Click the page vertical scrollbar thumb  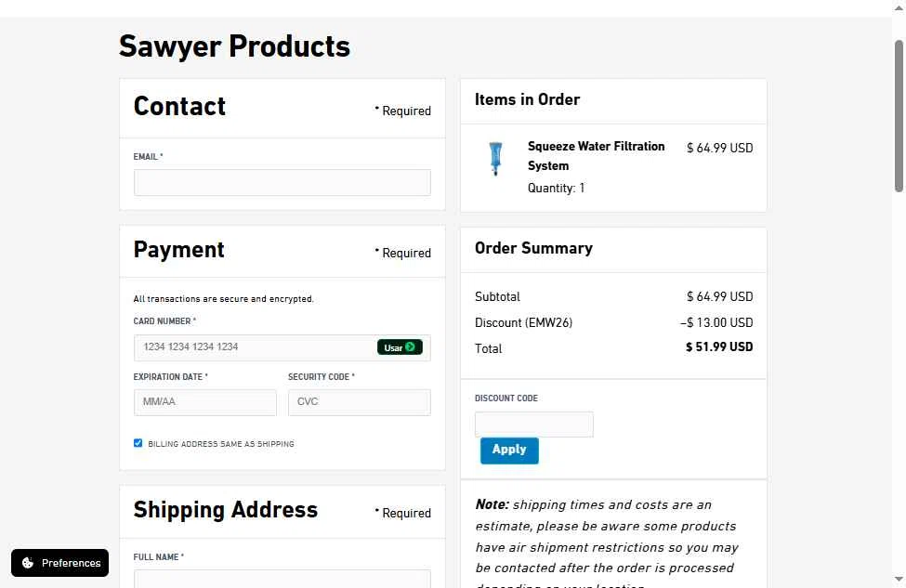(899, 115)
